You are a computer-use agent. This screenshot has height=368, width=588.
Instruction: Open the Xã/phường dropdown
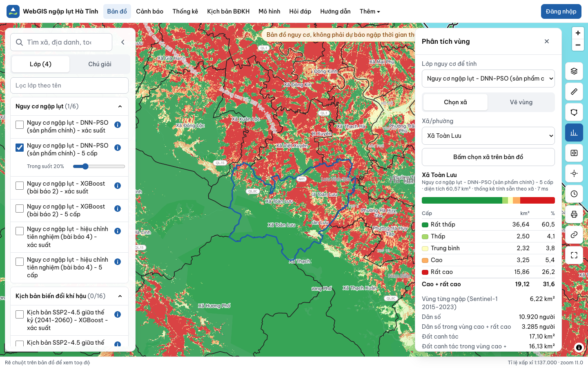click(x=488, y=136)
